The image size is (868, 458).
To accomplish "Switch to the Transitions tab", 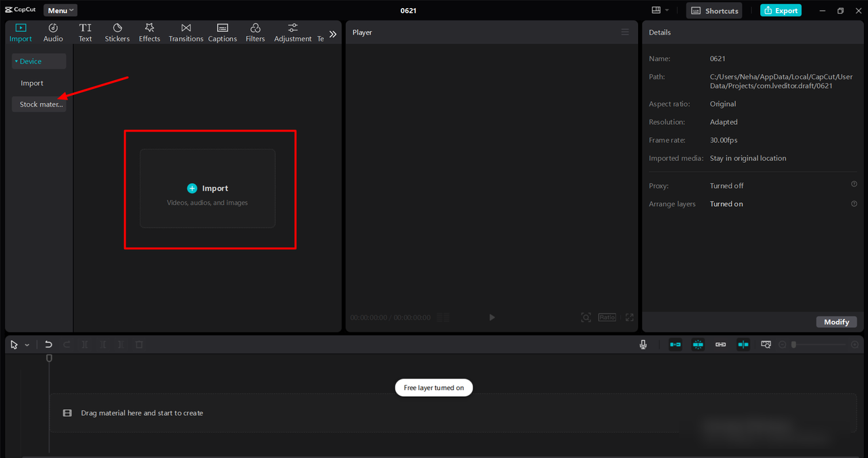I will [186, 33].
